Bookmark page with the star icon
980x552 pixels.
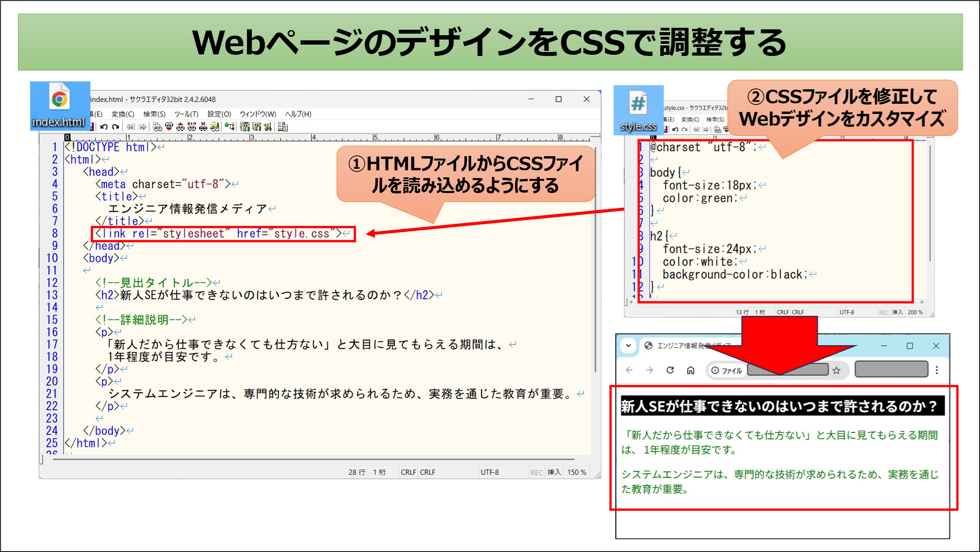(836, 370)
